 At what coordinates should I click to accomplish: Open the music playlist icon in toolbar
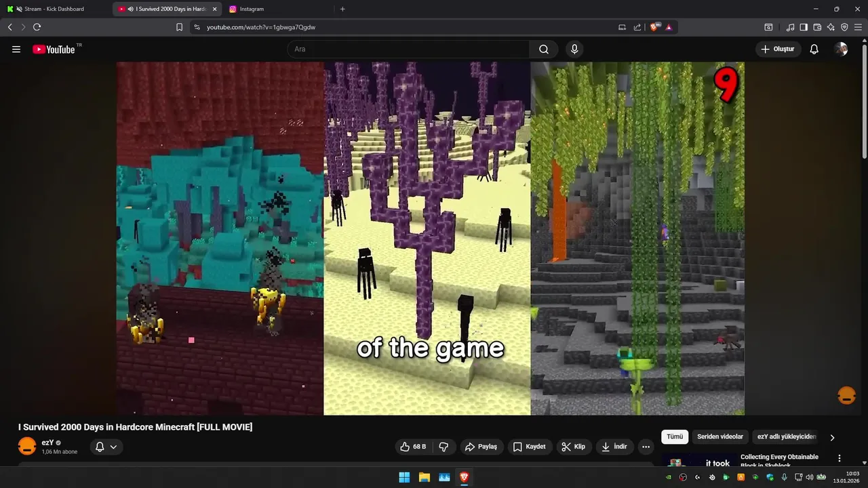[790, 27]
